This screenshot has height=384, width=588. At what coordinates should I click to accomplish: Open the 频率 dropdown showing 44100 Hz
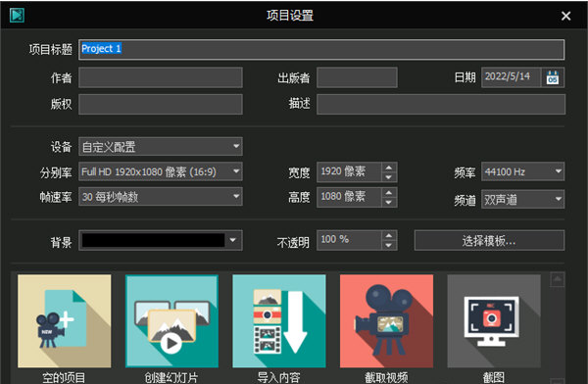coord(522,171)
